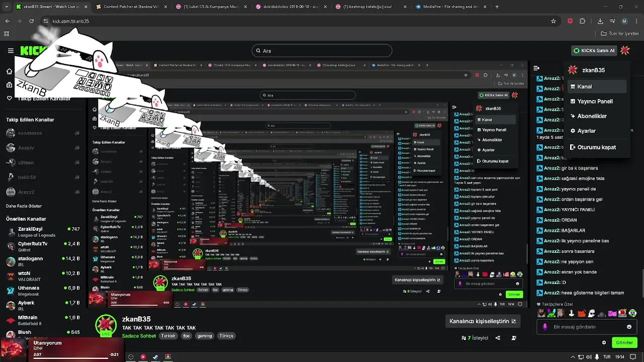Open a new browser tab
The width and height of the screenshot is (644, 362).
(497, 7)
